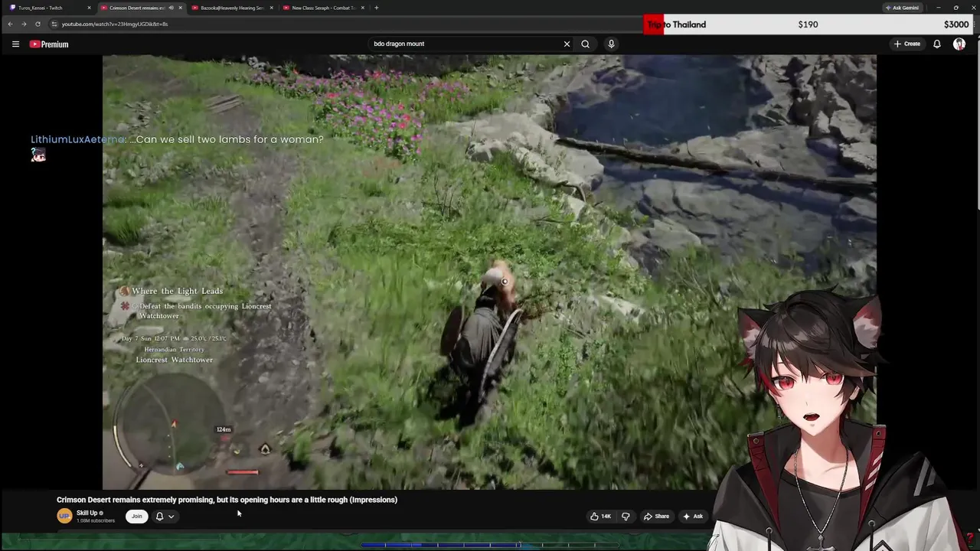The width and height of the screenshot is (980, 551).
Task: Go forward in browser history
Action: [24, 24]
